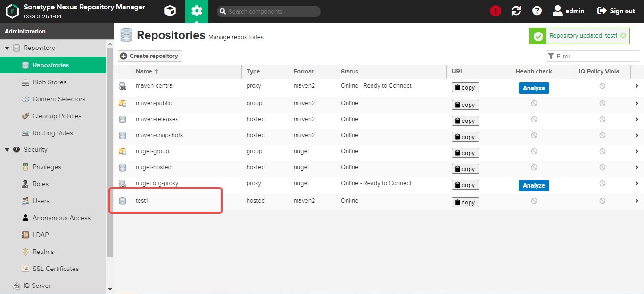Image resolution: width=644 pixels, height=294 pixels.
Task: Open the Administration gear icon
Action: point(197,11)
